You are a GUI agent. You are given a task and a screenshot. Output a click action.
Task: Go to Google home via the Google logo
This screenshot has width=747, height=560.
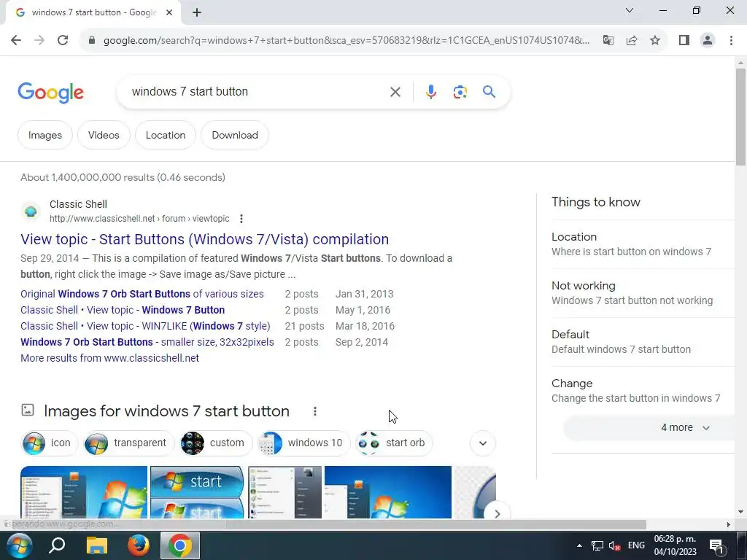click(x=50, y=93)
